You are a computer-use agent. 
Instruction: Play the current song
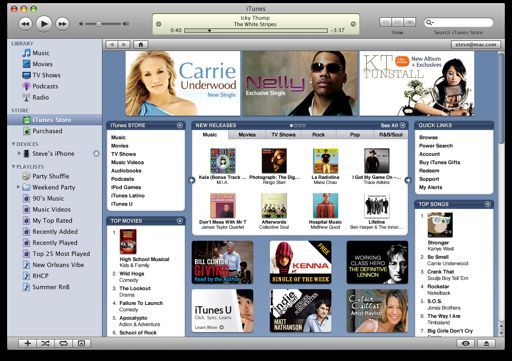coord(44,24)
